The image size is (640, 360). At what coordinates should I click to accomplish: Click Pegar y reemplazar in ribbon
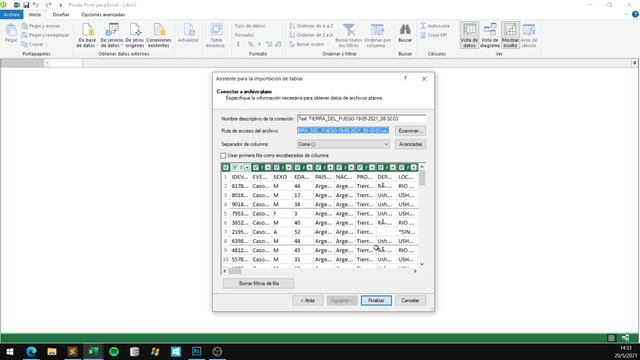pos(45,35)
